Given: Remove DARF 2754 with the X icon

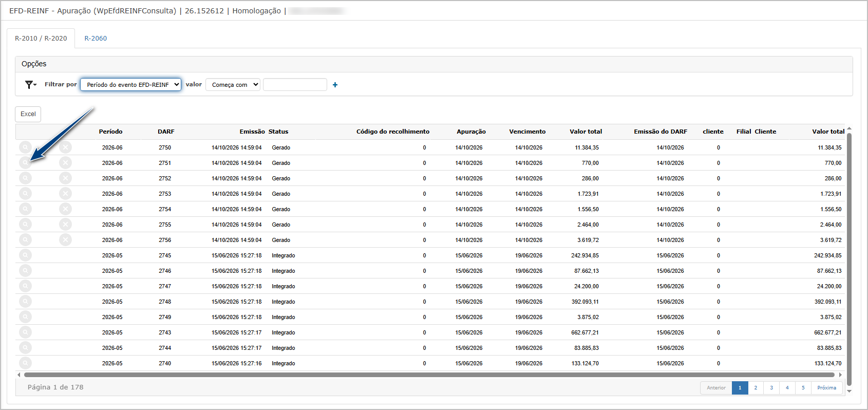Looking at the screenshot, I should tap(65, 209).
